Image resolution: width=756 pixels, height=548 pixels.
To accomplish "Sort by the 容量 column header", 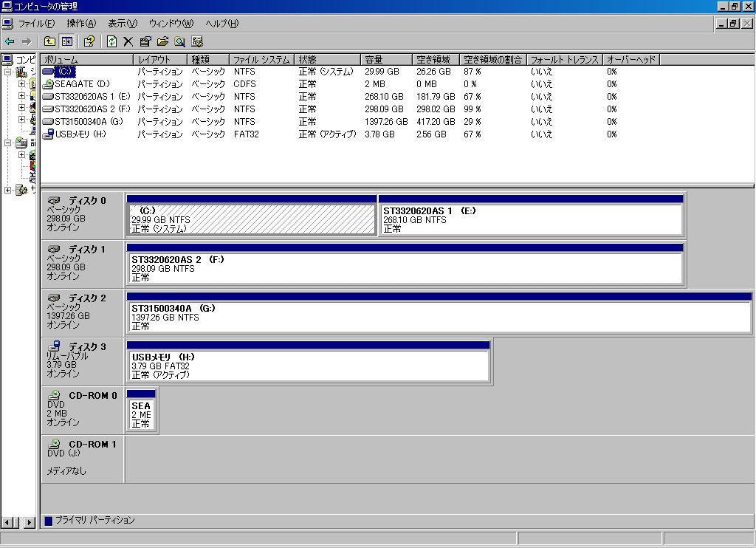I will click(x=387, y=60).
